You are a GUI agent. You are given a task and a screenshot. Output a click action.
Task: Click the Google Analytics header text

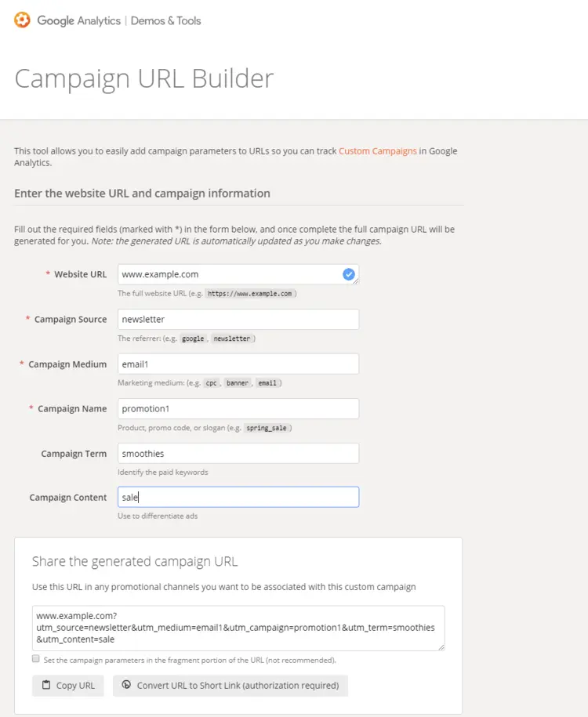(x=78, y=21)
